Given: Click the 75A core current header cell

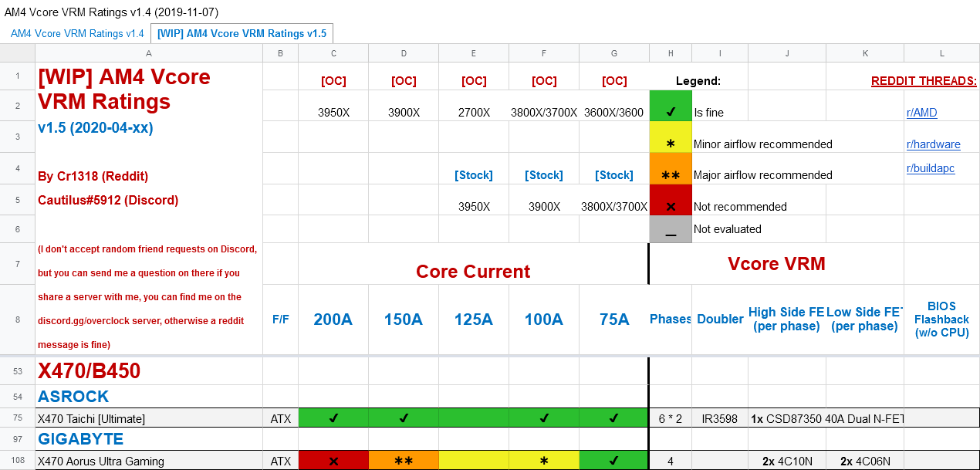Looking at the screenshot, I should [x=614, y=320].
